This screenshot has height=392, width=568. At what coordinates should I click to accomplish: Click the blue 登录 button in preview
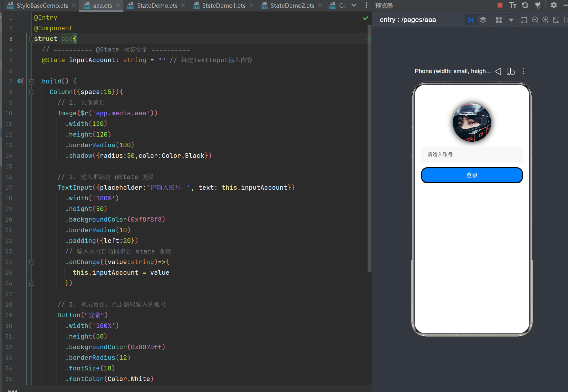click(x=472, y=175)
